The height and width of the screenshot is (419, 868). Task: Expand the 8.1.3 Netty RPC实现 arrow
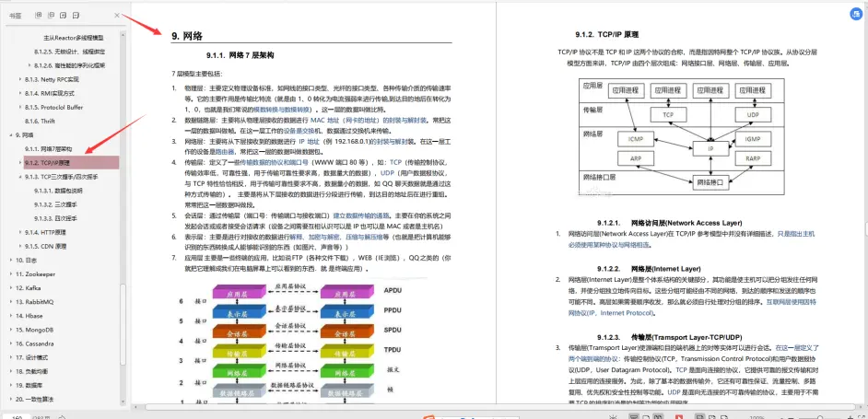click(20, 79)
